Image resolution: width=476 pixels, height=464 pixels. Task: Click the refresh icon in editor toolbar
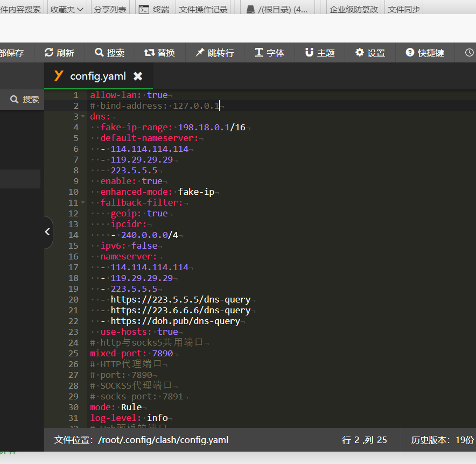click(49, 53)
